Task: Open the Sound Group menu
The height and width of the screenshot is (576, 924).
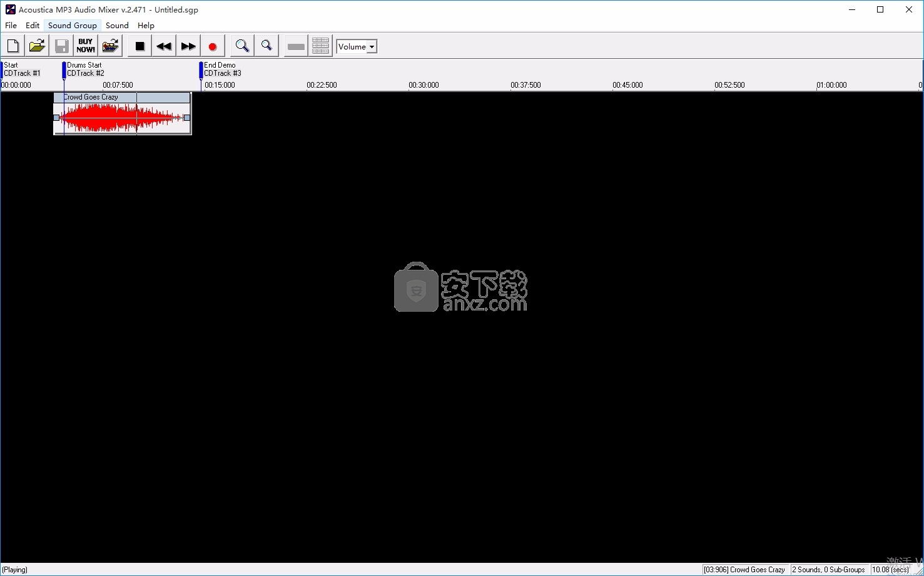Action: click(73, 26)
